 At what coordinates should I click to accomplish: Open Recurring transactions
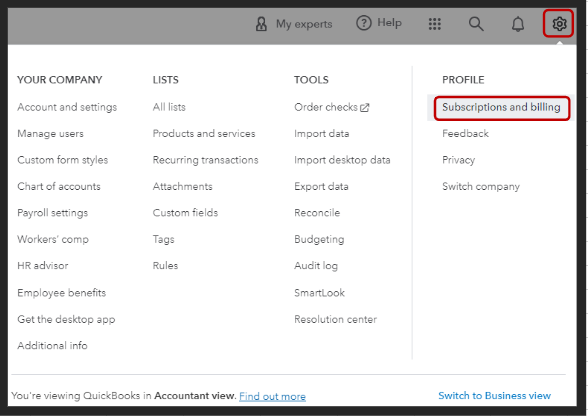(x=206, y=160)
